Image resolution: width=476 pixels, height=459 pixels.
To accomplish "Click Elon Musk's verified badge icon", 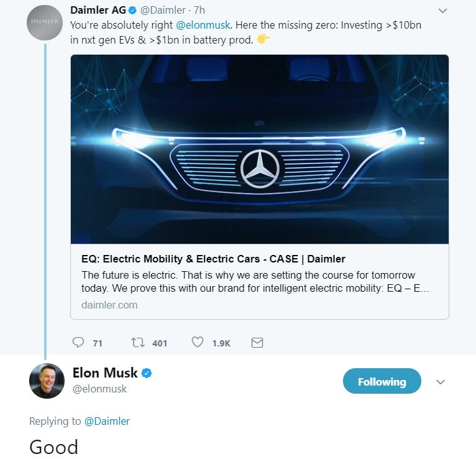I will (147, 373).
